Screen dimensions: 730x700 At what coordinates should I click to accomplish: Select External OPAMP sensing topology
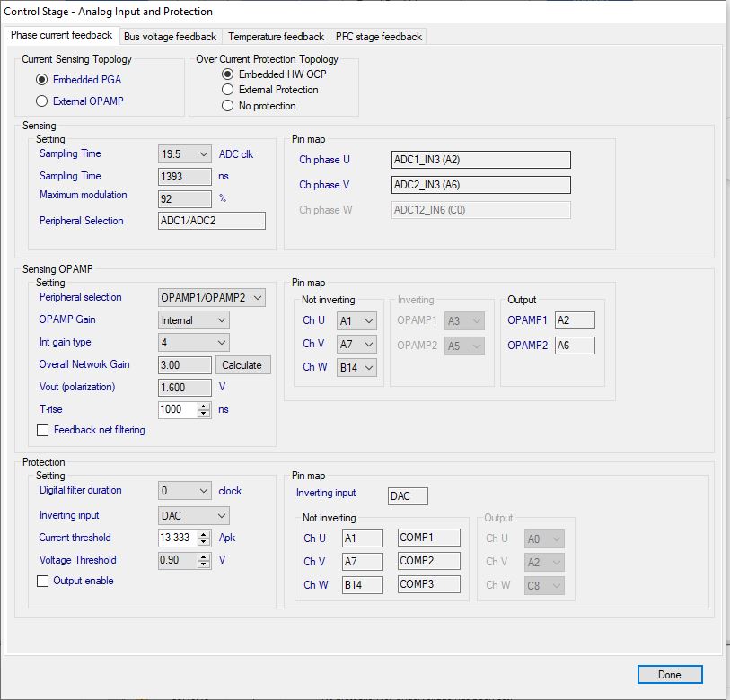coord(42,101)
